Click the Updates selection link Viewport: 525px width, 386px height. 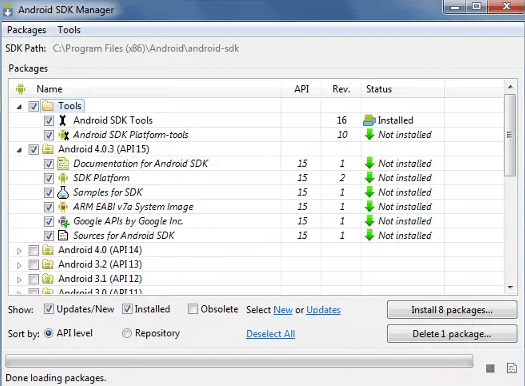coord(323,310)
